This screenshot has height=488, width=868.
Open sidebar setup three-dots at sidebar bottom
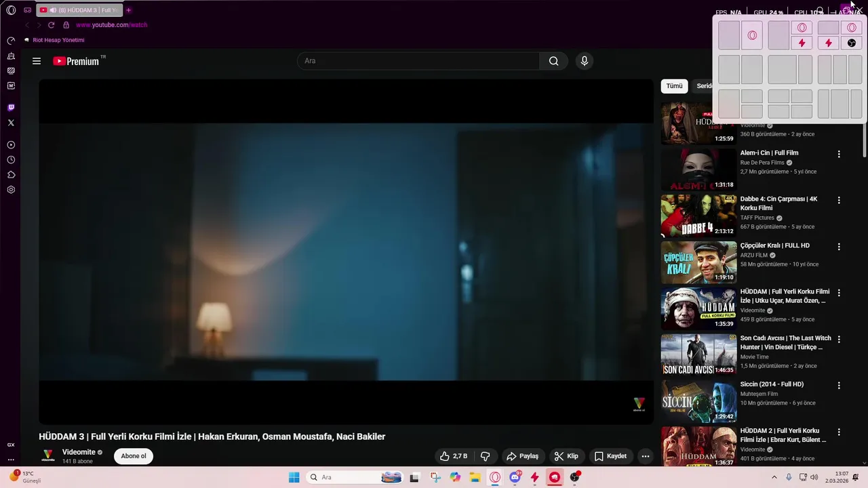coord(11,460)
